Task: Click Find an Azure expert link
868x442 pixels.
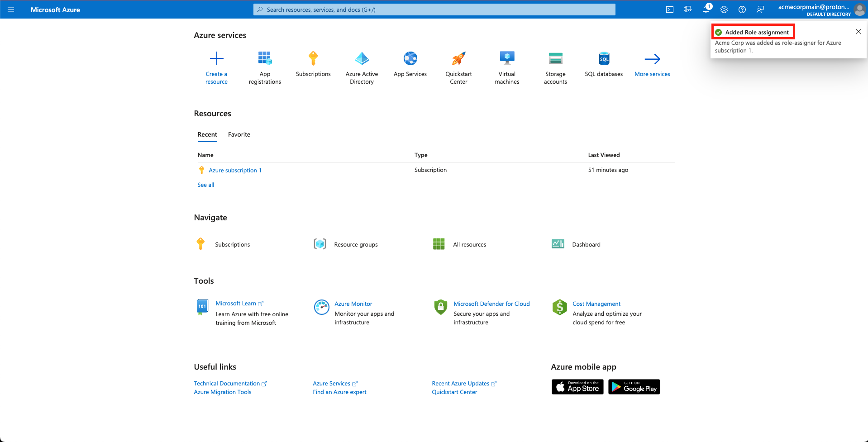Action: pos(339,392)
